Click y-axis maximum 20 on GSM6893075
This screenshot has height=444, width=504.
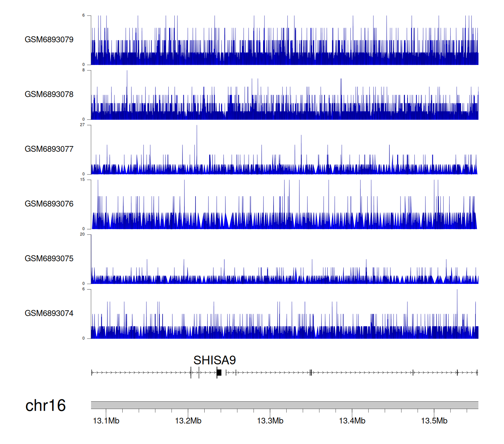(x=82, y=234)
